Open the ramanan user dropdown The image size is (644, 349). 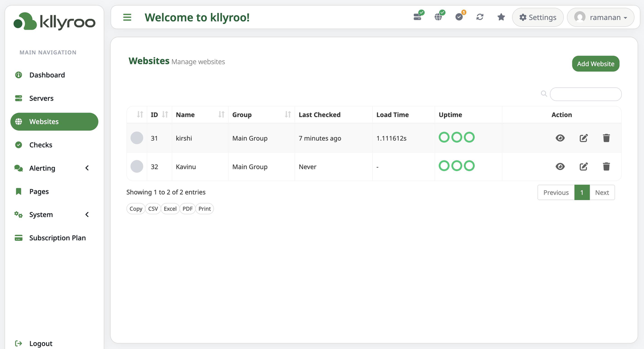(601, 17)
